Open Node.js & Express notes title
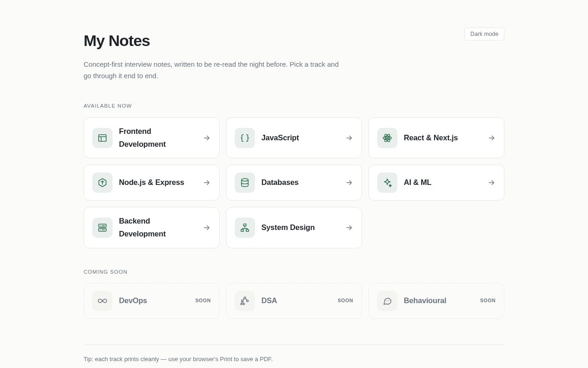 [x=152, y=183]
